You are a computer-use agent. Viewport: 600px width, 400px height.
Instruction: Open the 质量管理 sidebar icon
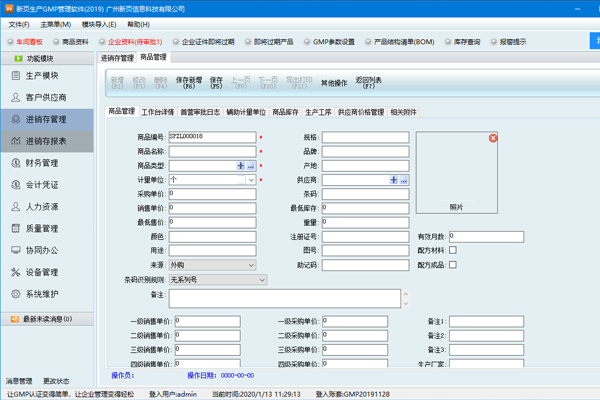tap(16, 229)
